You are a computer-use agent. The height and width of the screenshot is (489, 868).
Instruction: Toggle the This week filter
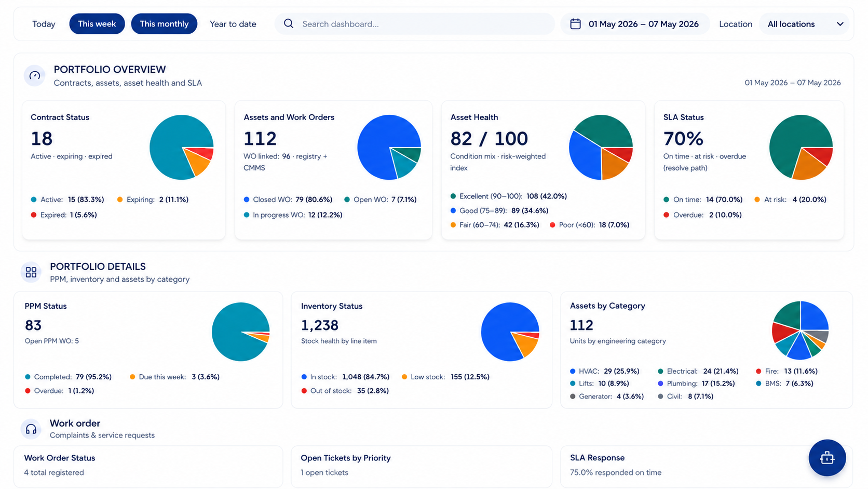point(97,24)
